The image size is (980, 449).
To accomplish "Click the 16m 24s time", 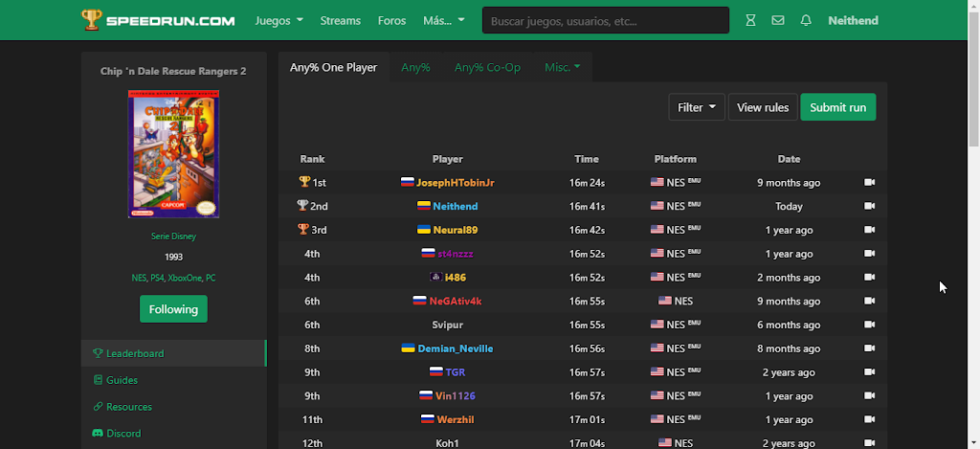I will point(587,183).
